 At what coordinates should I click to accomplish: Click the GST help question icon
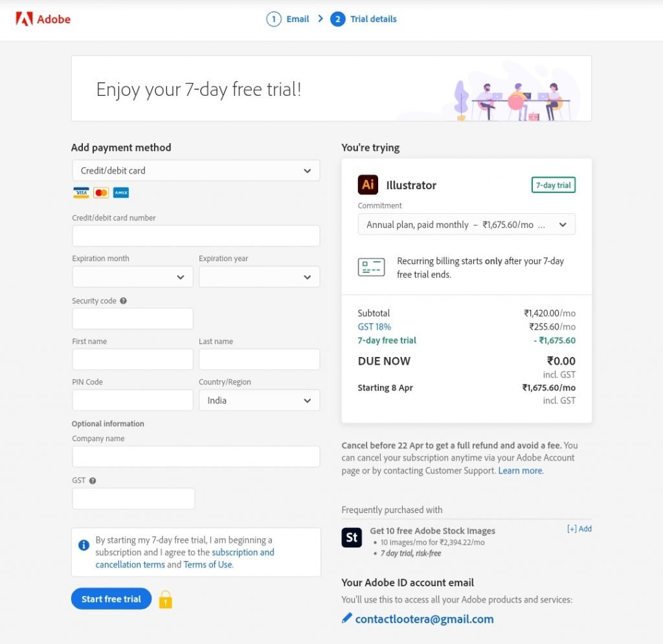pyautogui.click(x=93, y=481)
